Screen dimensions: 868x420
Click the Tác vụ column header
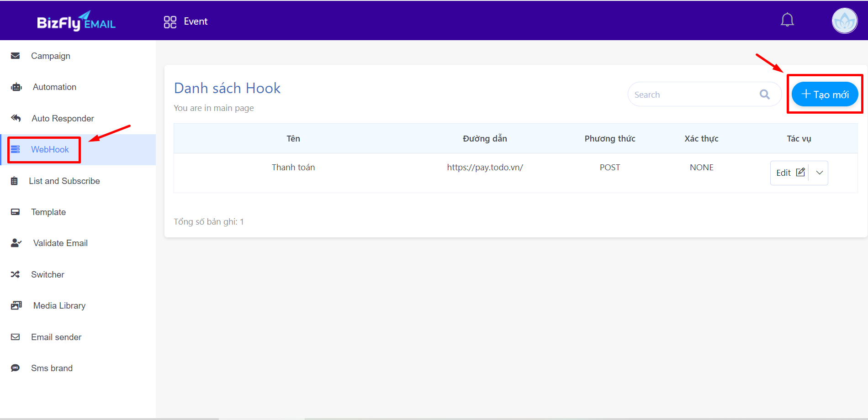(799, 138)
